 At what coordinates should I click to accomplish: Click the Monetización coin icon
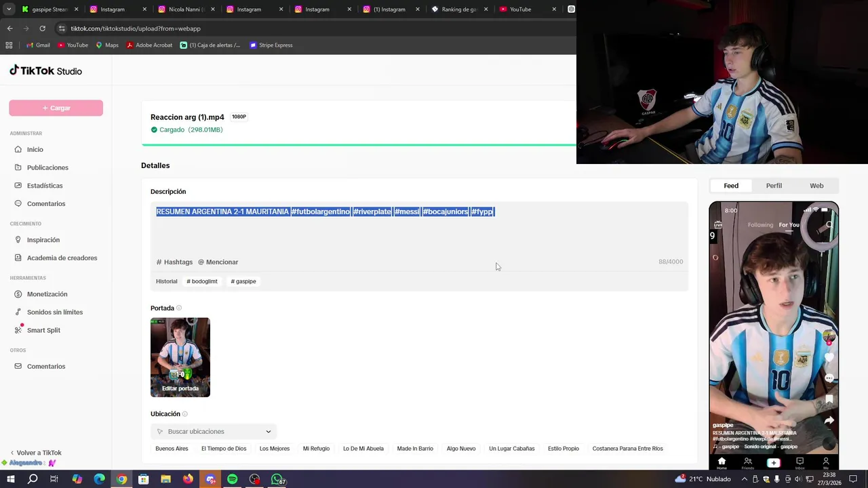click(x=18, y=294)
